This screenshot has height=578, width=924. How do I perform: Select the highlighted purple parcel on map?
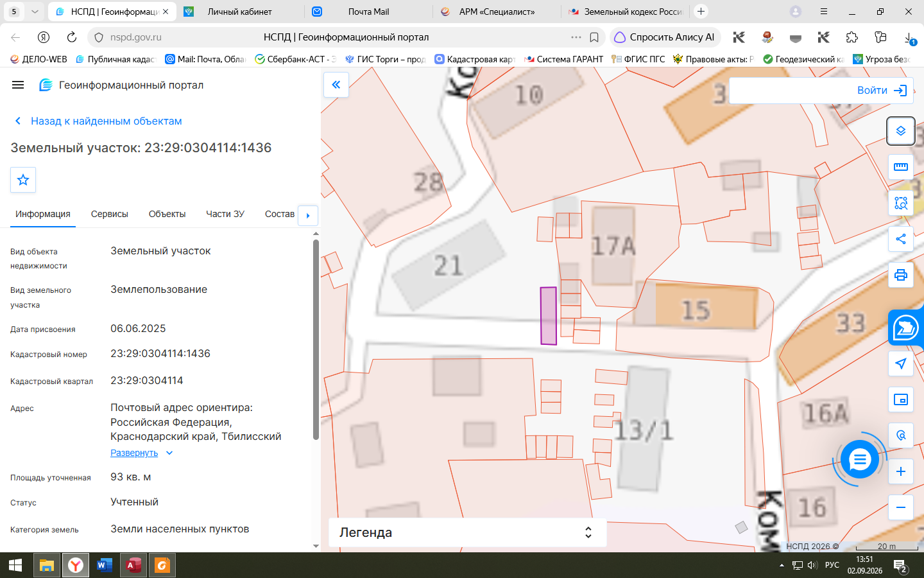tap(548, 316)
